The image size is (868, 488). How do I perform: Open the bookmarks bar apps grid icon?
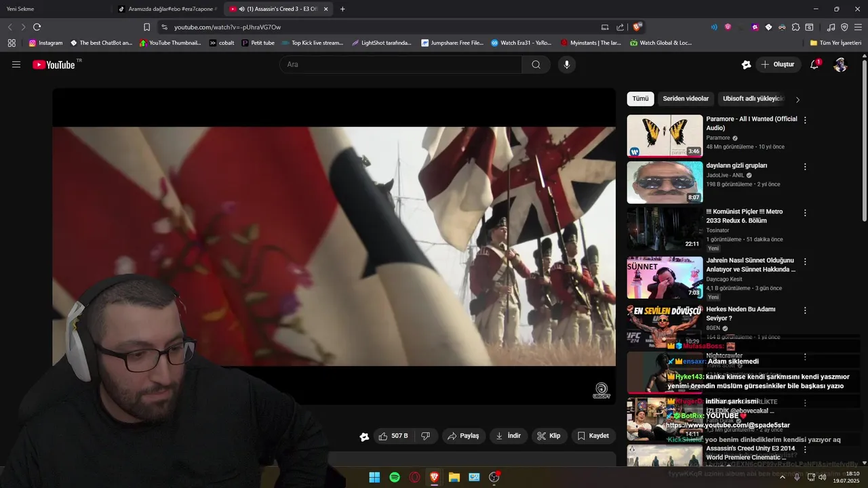point(12,43)
